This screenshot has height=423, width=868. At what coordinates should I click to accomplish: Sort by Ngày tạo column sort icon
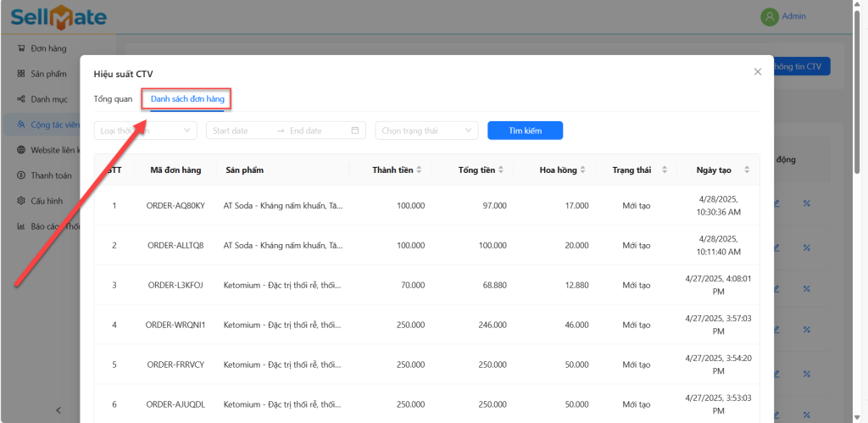point(746,170)
